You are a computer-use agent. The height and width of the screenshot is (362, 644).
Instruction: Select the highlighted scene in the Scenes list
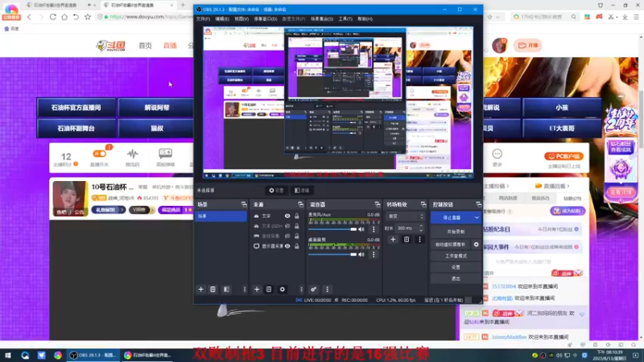tap(221, 216)
